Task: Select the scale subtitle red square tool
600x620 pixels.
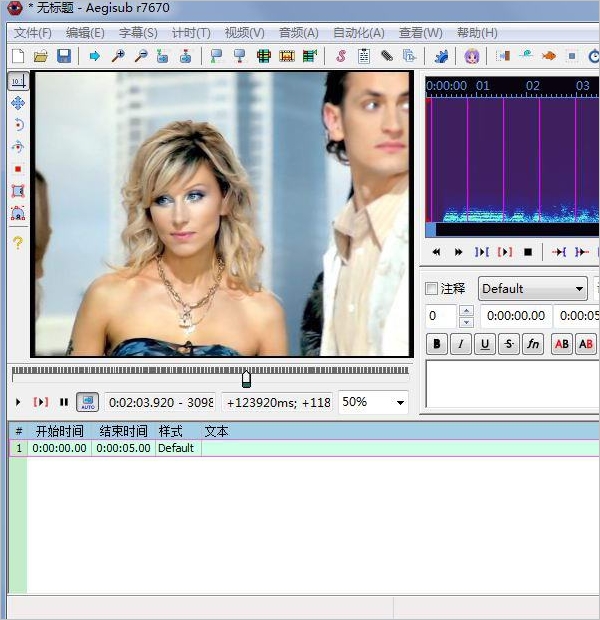Action: click(x=18, y=169)
